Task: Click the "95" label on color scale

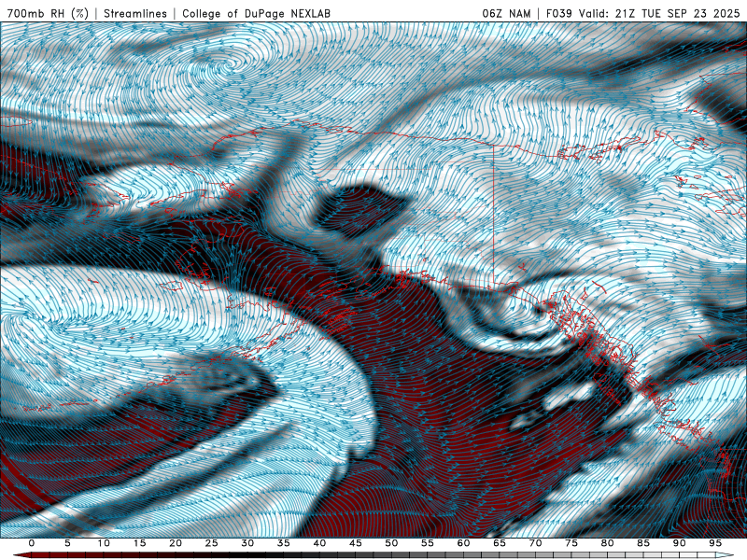Action: pyautogui.click(x=715, y=543)
